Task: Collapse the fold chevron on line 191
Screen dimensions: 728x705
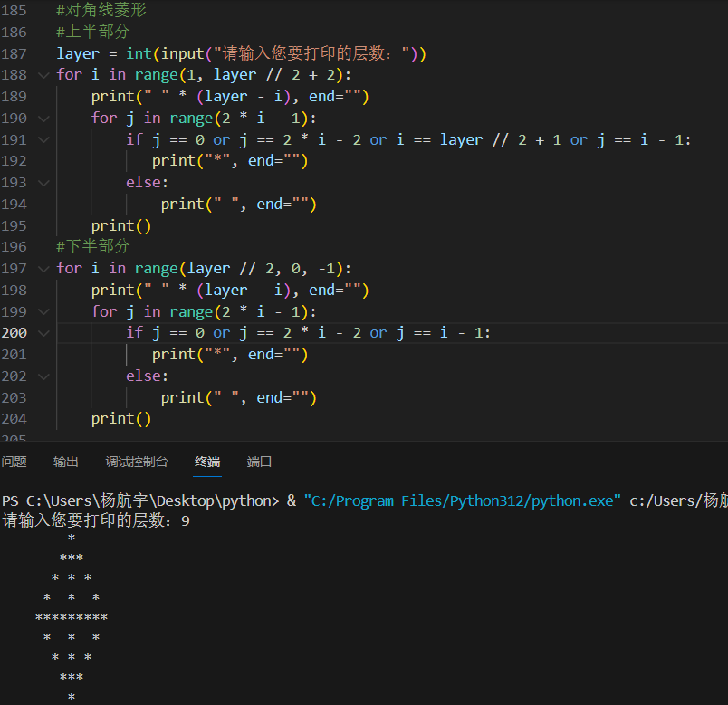Action: tap(43, 140)
